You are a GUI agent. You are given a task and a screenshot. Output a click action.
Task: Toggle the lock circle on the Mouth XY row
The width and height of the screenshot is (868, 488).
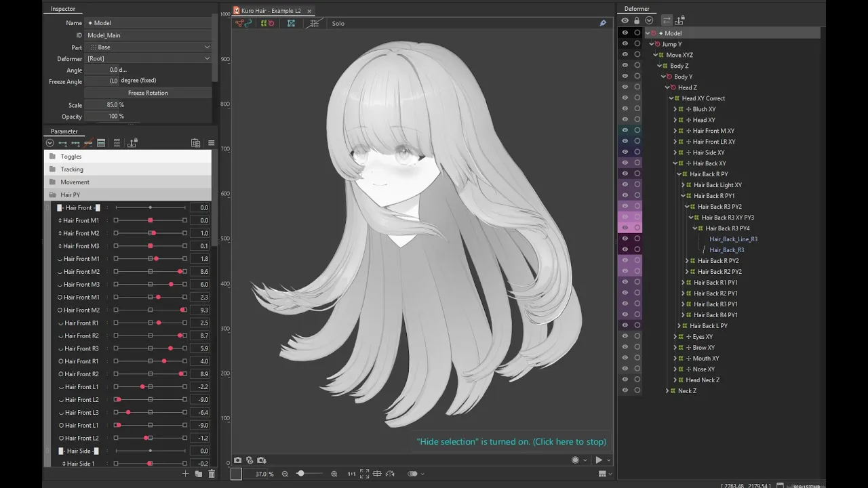(x=637, y=358)
